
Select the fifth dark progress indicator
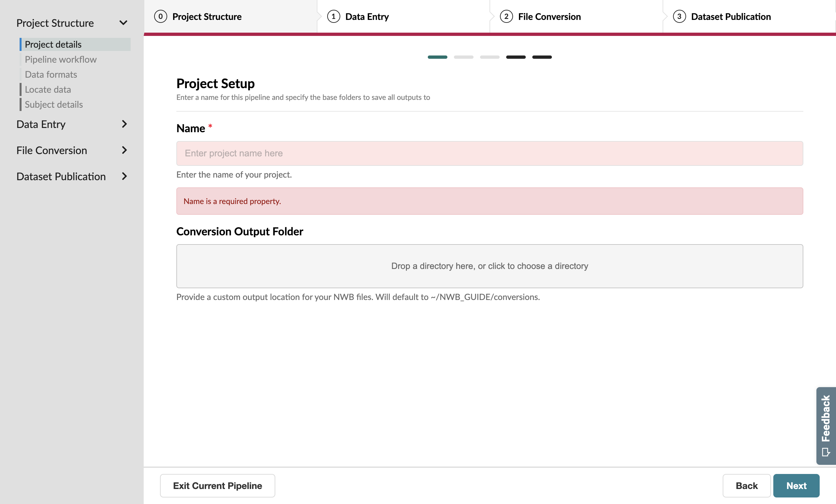click(542, 57)
